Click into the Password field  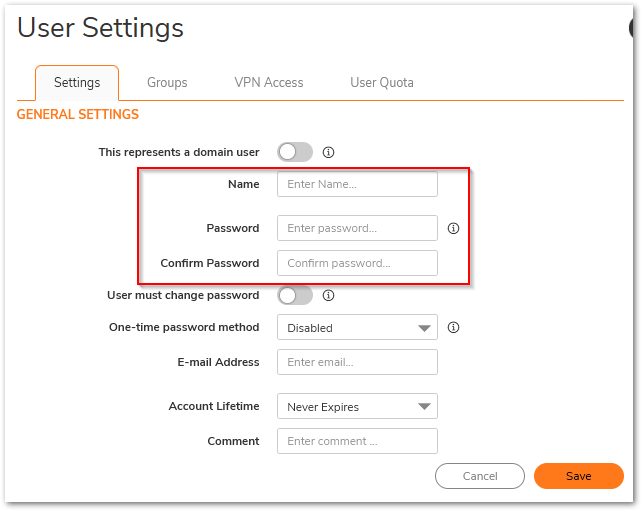(x=357, y=228)
